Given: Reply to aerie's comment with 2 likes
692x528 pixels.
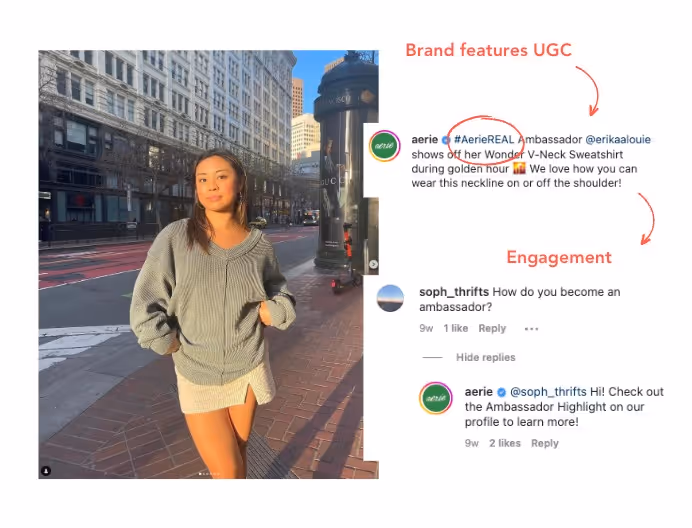Looking at the screenshot, I should click(545, 443).
